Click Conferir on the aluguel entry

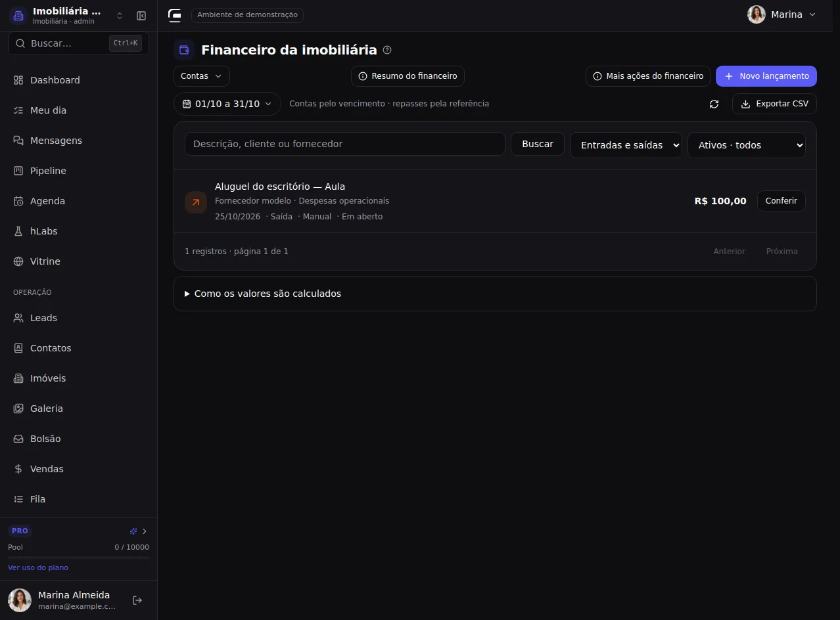click(782, 201)
